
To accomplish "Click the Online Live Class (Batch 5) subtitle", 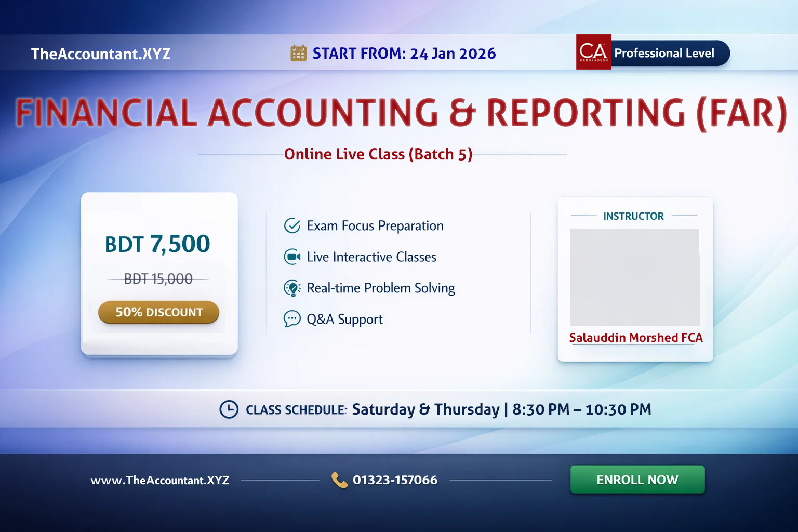I will tap(378, 154).
